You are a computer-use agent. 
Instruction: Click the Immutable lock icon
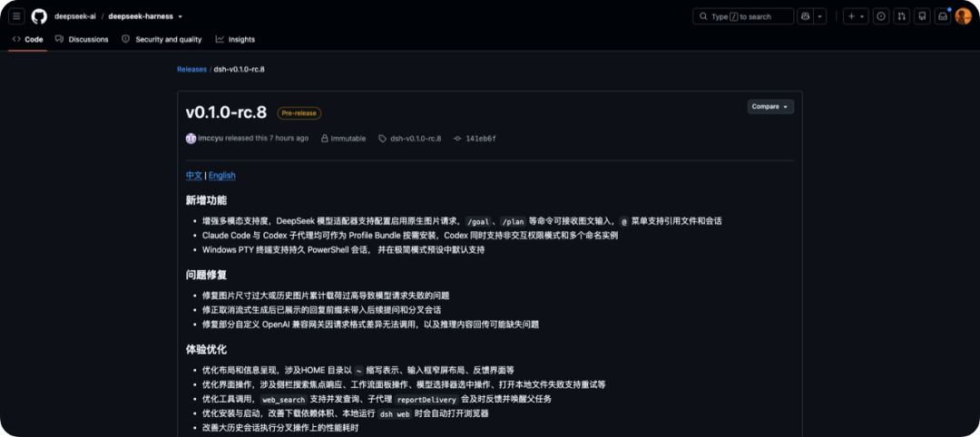click(324, 139)
